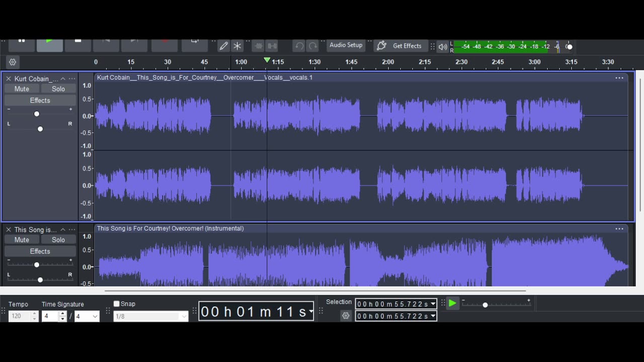
Task: Redo the last undone action
Action: pos(313,46)
